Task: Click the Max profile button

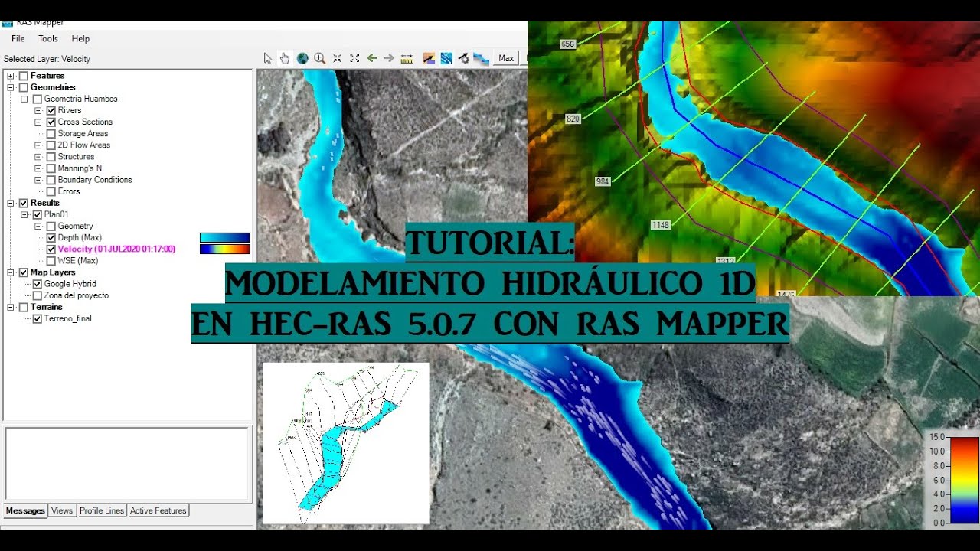Action: 506,58
